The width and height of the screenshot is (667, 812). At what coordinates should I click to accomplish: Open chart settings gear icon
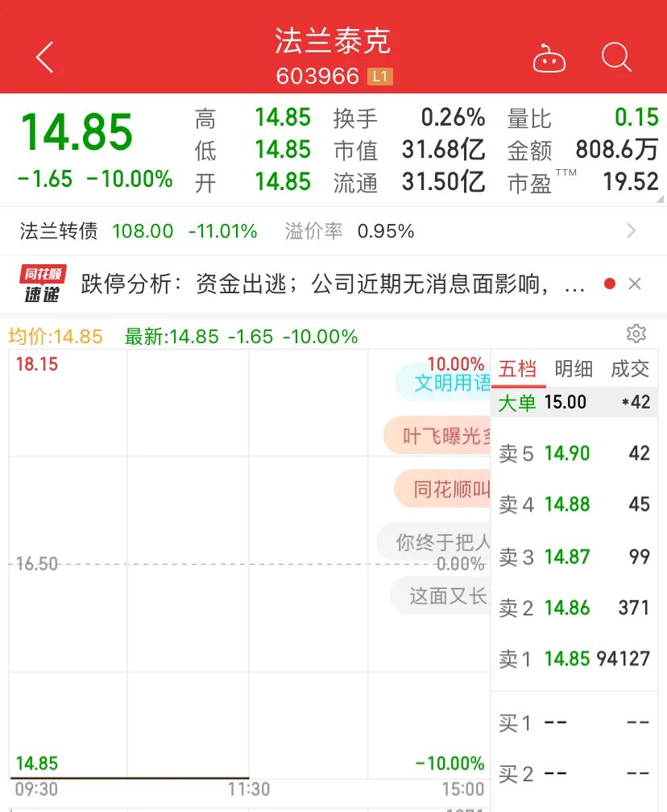(636, 333)
